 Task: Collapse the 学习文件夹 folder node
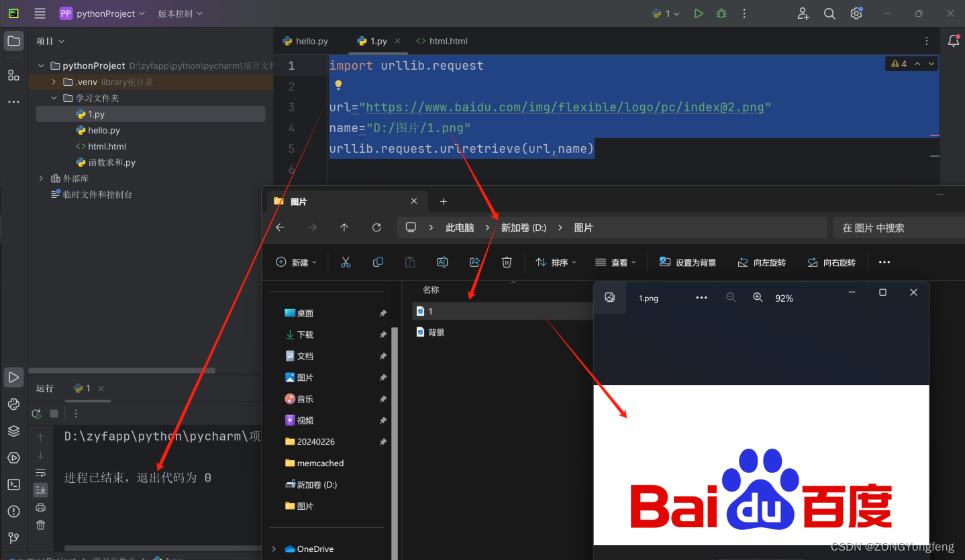tap(54, 98)
